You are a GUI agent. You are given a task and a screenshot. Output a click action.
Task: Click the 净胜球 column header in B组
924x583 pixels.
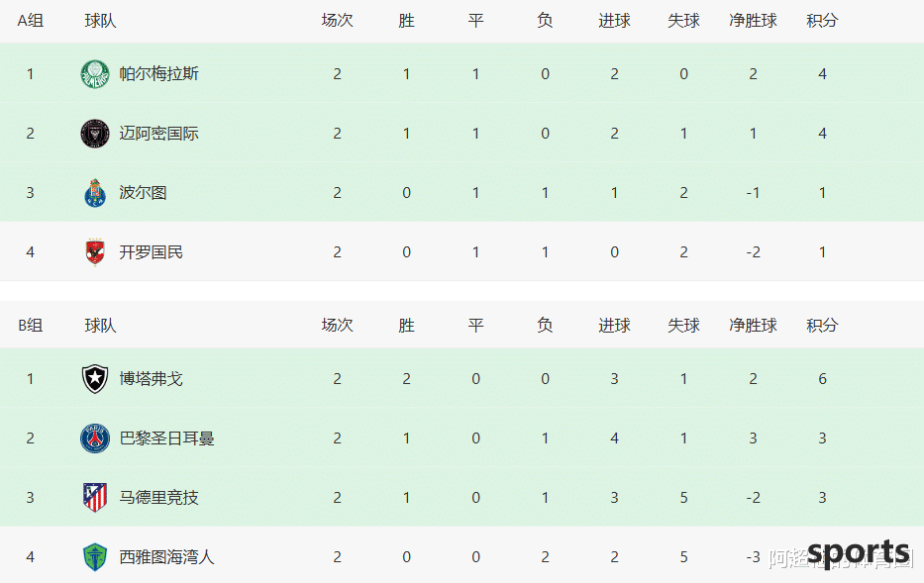click(x=753, y=325)
